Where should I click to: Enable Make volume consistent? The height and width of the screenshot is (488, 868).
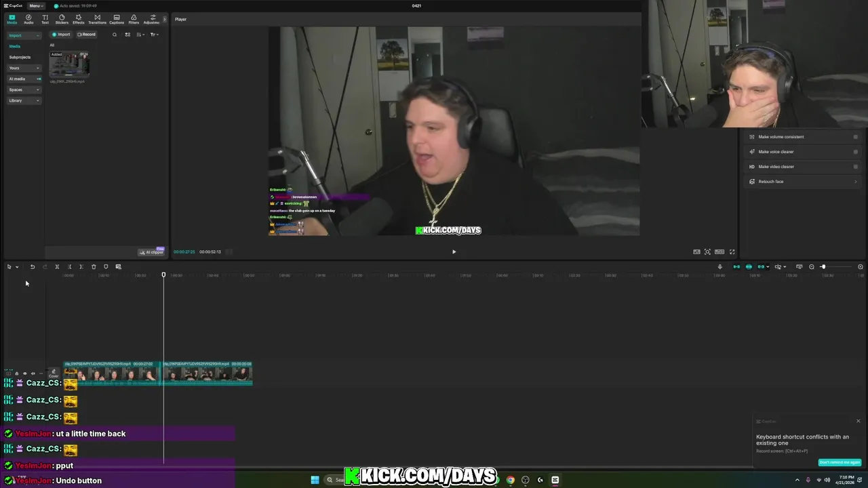click(855, 137)
